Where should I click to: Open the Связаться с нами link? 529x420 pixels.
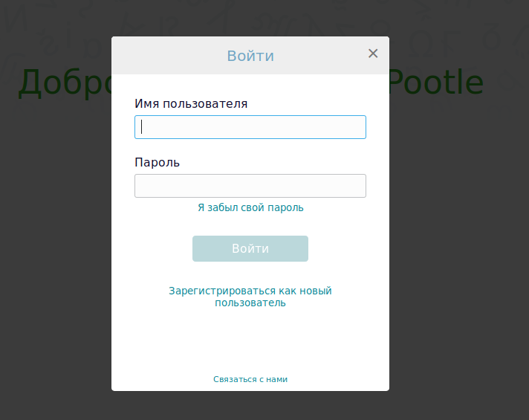250,379
